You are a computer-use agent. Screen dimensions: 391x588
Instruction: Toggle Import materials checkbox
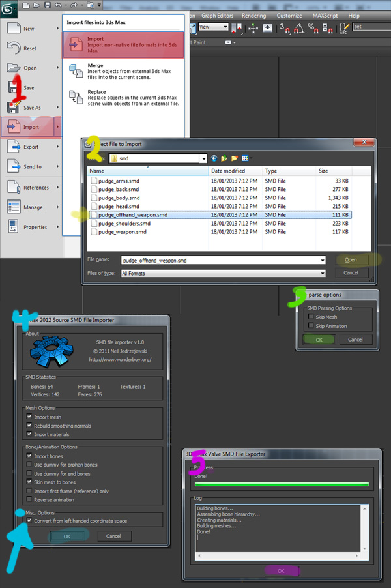coord(29,434)
